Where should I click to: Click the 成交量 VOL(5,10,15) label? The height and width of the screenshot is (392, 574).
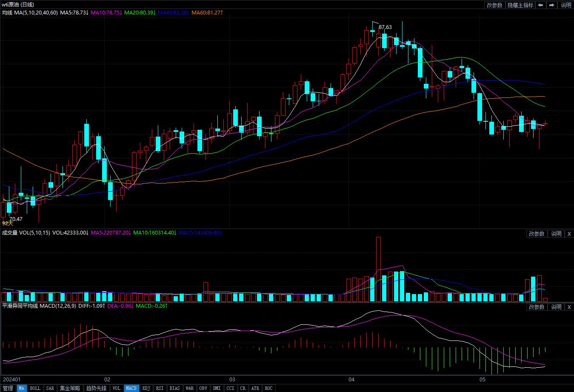pyautogui.click(x=26, y=233)
